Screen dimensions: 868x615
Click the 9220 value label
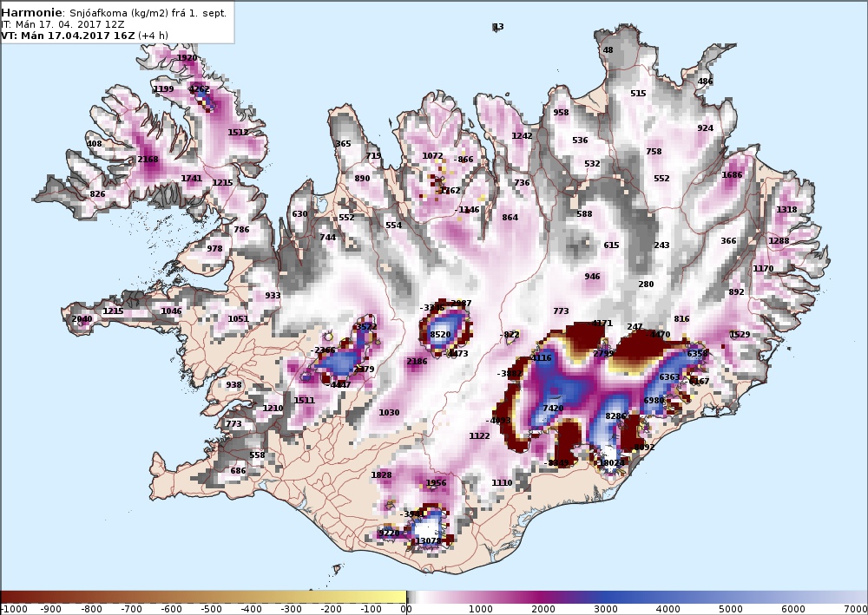[389, 533]
